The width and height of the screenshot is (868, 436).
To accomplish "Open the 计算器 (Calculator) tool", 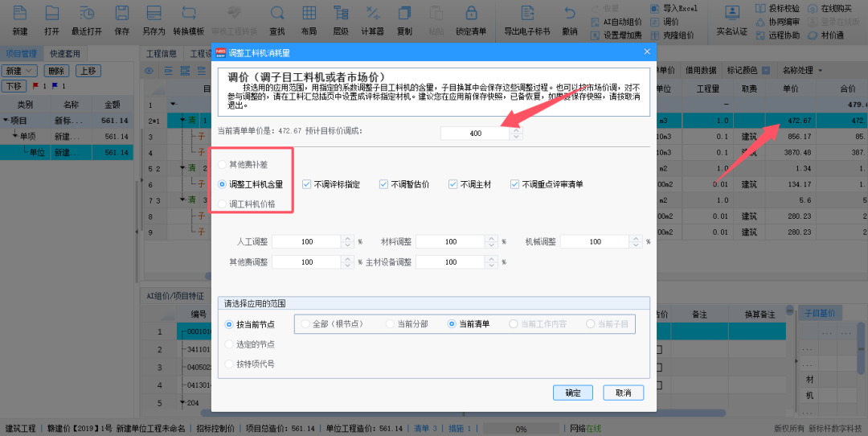I will (372, 14).
